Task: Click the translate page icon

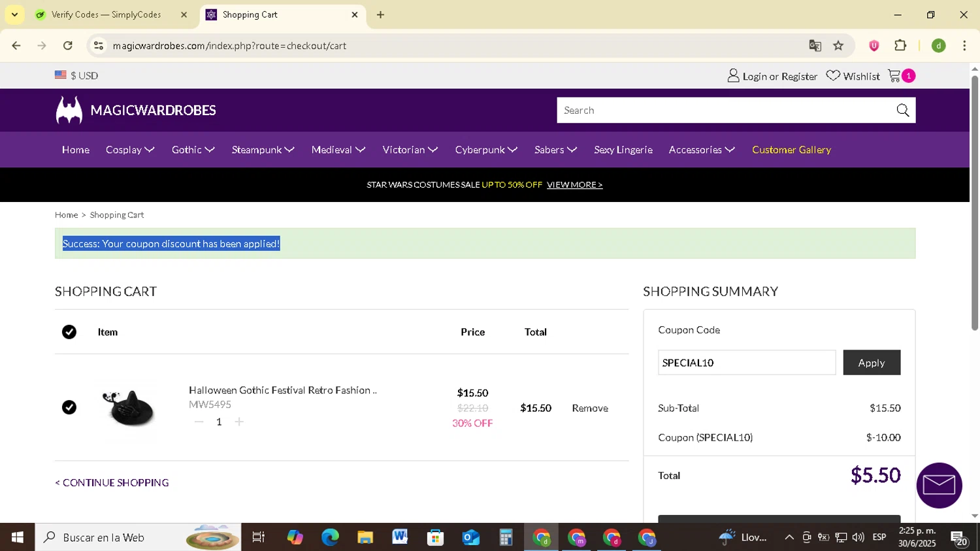Action: [815, 46]
